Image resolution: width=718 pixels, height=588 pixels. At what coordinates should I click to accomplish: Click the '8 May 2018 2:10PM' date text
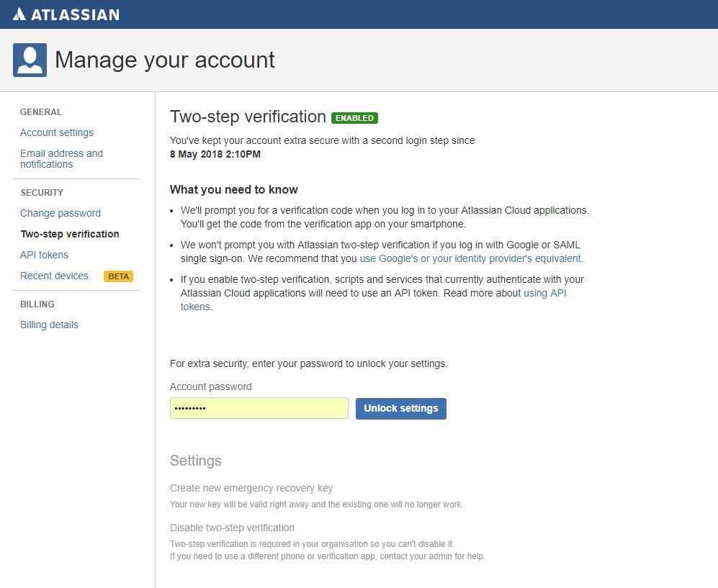[215, 154]
